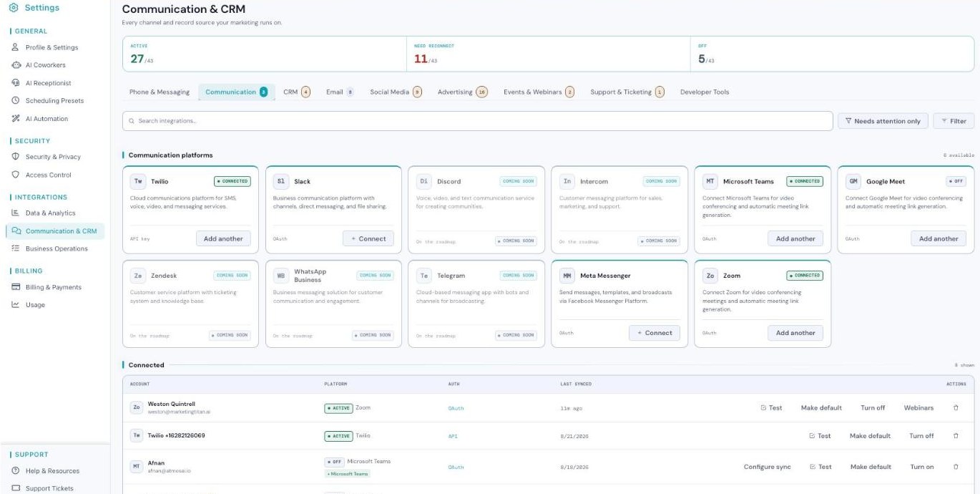
Task: Open AI Automation from the sidebar
Action: [x=46, y=119]
